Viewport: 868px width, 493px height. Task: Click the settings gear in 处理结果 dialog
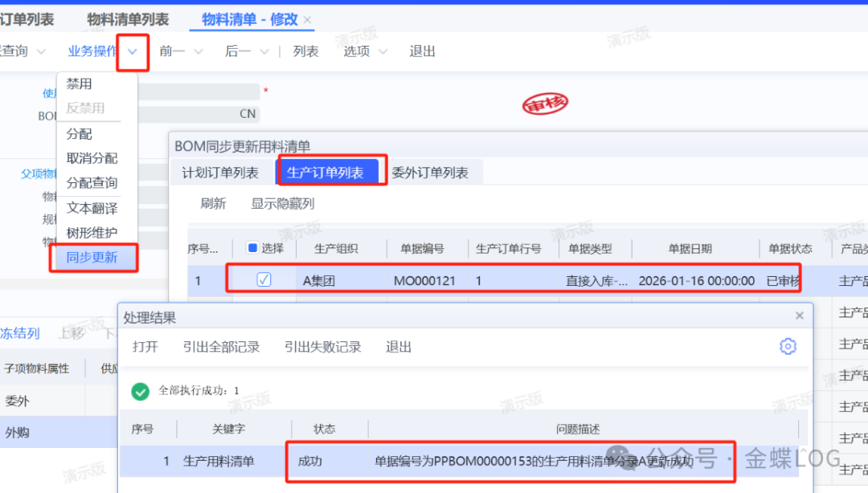(788, 346)
